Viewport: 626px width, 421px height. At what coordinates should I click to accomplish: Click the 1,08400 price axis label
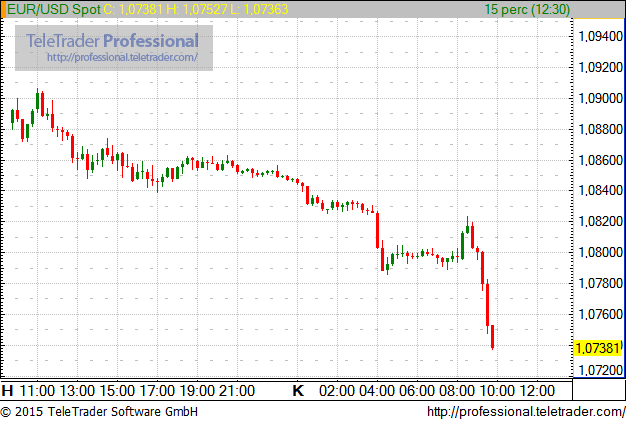(600, 190)
